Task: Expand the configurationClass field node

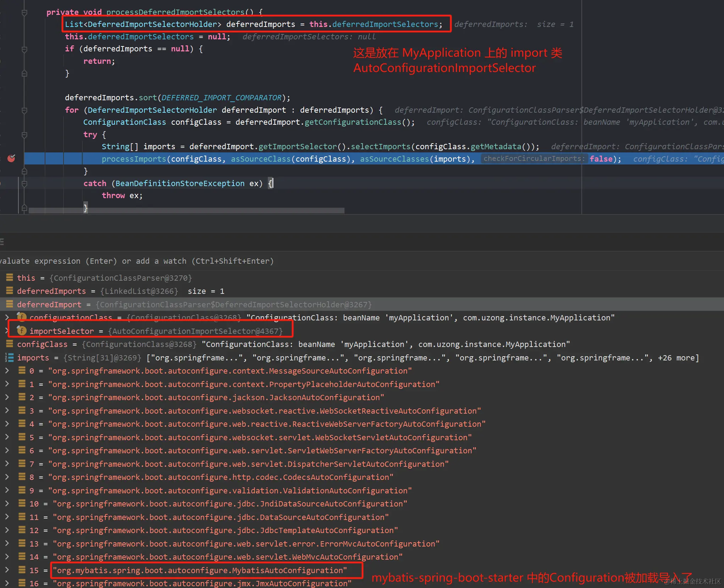Action: click(7, 317)
